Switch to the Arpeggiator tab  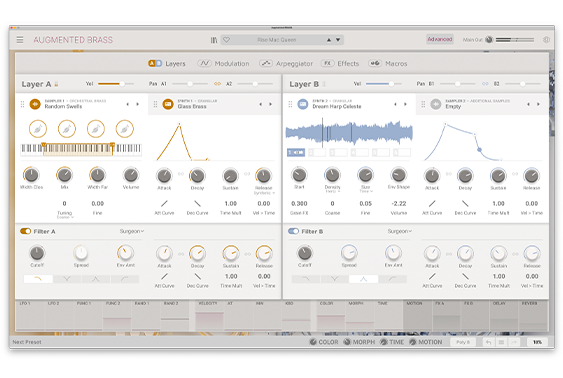coord(286,64)
